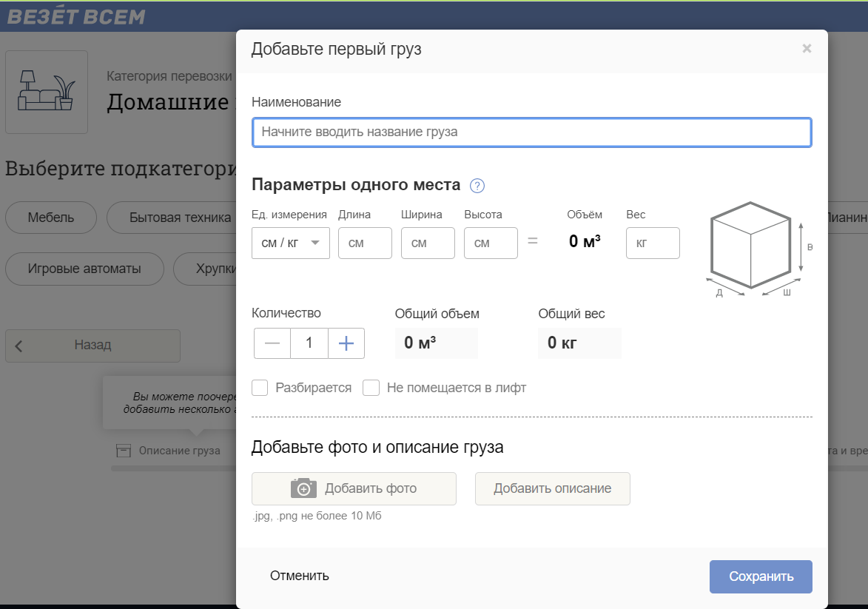The image size is (868, 609).
Task: Check the Не помещается в лифт option
Action: [371, 388]
